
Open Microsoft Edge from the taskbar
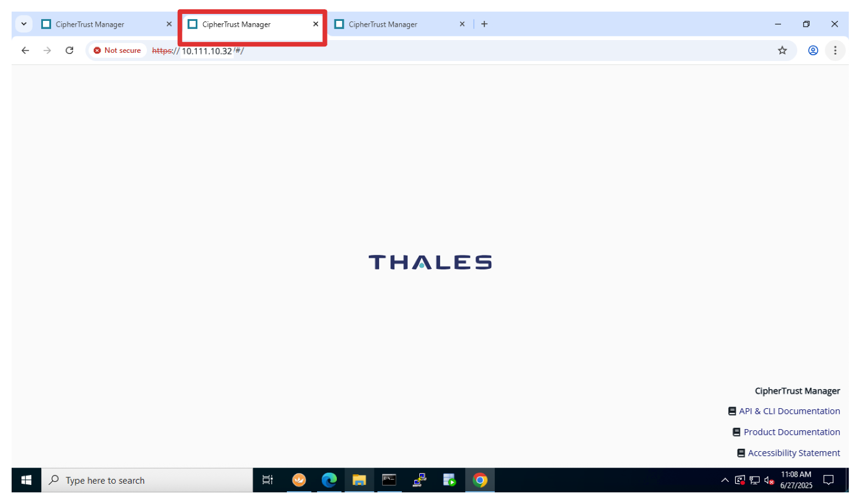coord(329,480)
